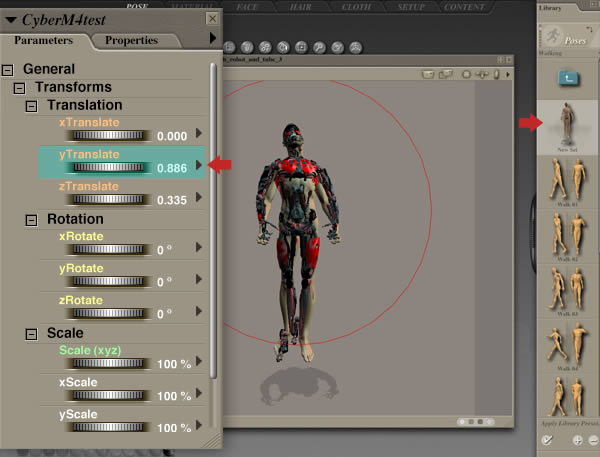The width and height of the screenshot is (600, 457).
Task: Collapse the General group
Action: tap(8, 70)
